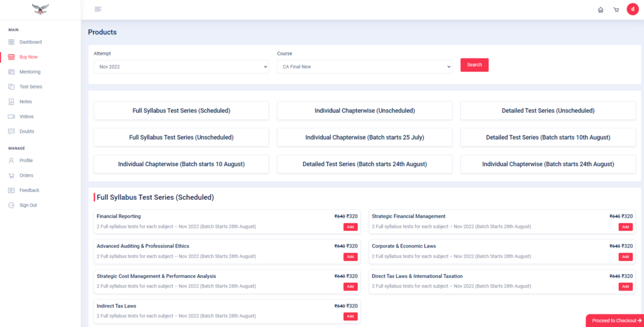Expand the Attempt dropdown showing Nov 2022
Viewport: 644px width, 327px height.
click(181, 67)
